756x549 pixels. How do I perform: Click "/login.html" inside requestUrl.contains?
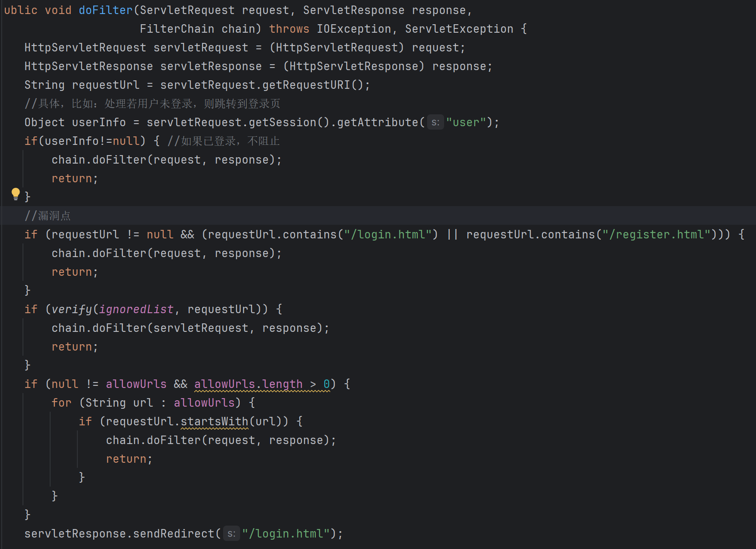pyautogui.click(x=388, y=235)
